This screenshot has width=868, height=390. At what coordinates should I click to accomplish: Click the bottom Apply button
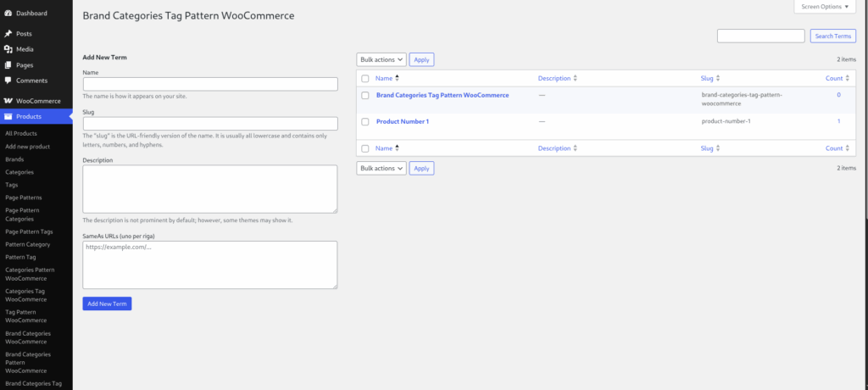coord(422,168)
